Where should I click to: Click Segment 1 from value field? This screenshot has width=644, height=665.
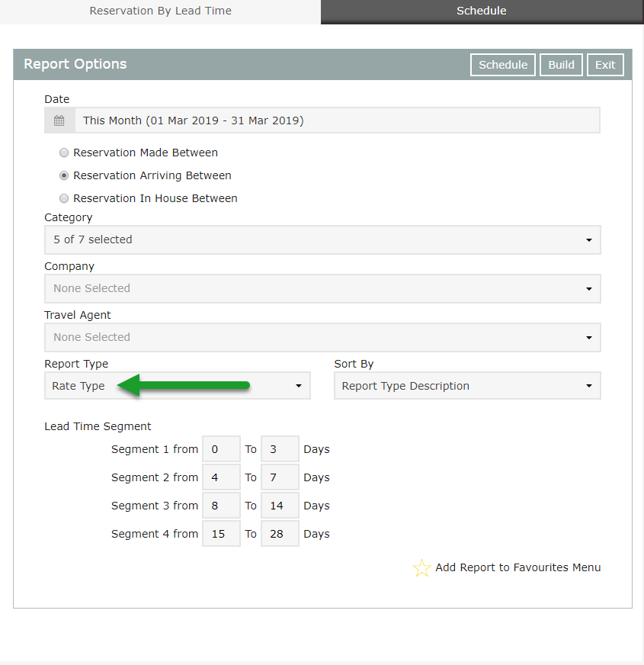221,449
